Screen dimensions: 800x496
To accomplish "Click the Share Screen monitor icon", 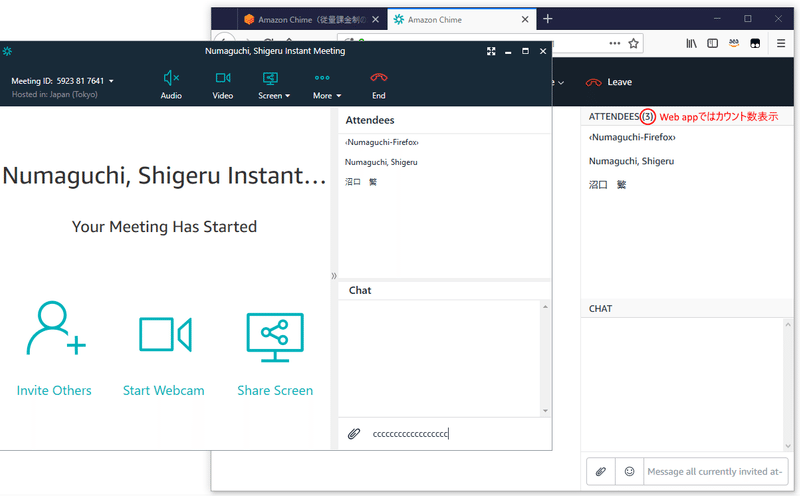I will tap(275, 337).
